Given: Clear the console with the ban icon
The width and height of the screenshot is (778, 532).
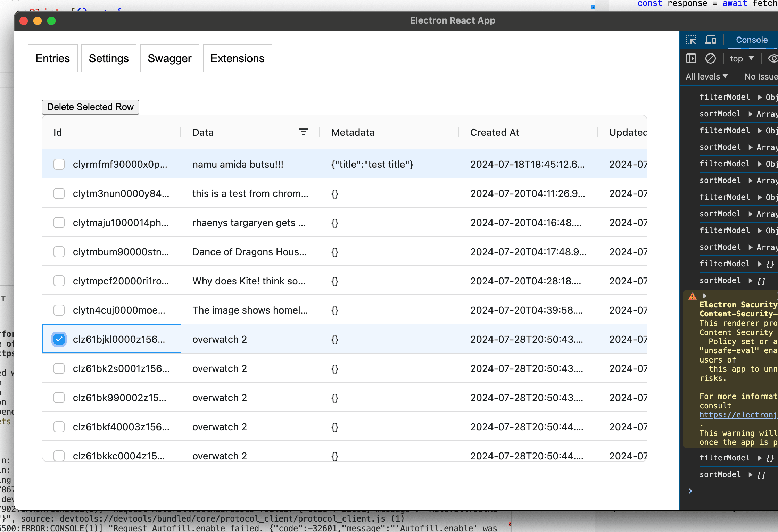Looking at the screenshot, I should tap(711, 58).
